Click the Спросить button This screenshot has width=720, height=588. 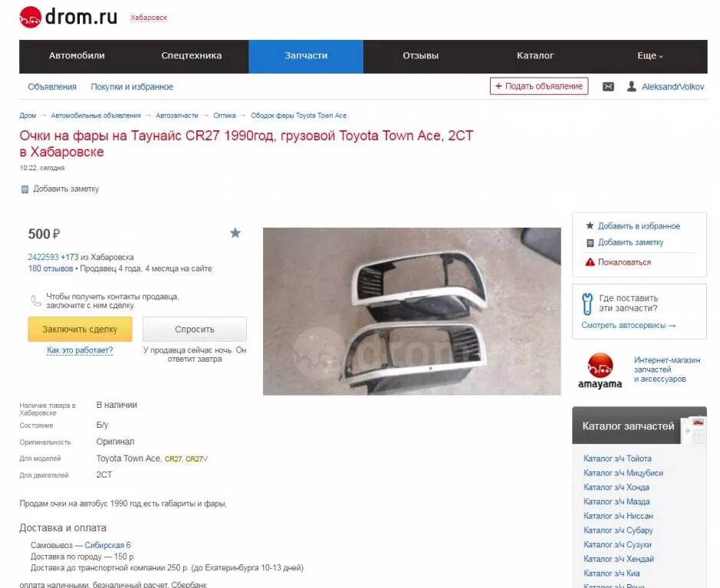(x=195, y=329)
